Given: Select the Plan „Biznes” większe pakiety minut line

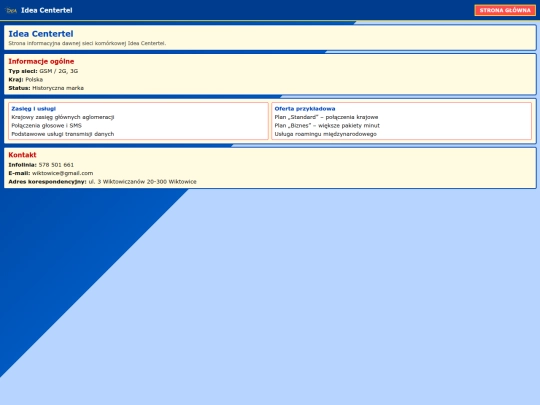Looking at the screenshot, I should pos(327,126).
